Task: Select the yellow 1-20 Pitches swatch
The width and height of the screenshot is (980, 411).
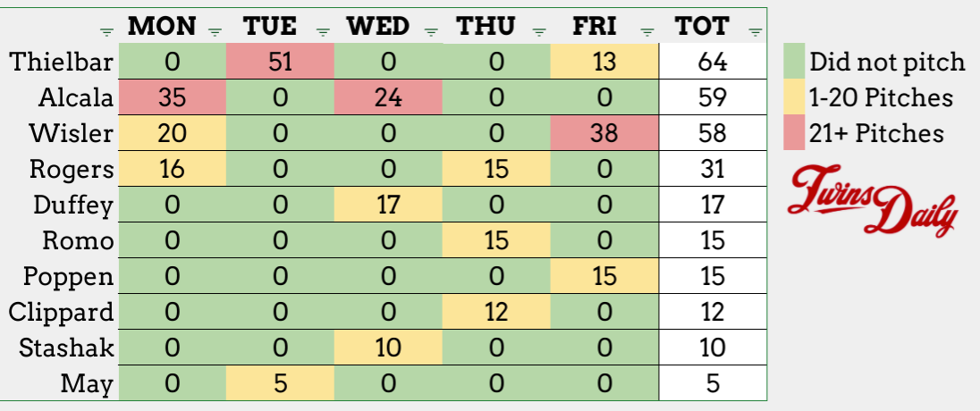Action: pyautogui.click(x=794, y=97)
